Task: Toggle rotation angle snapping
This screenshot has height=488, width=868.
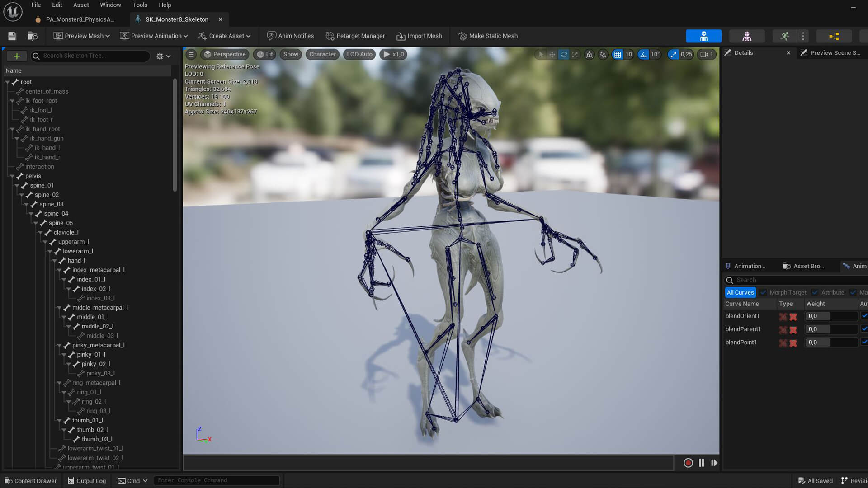Action: pos(643,54)
